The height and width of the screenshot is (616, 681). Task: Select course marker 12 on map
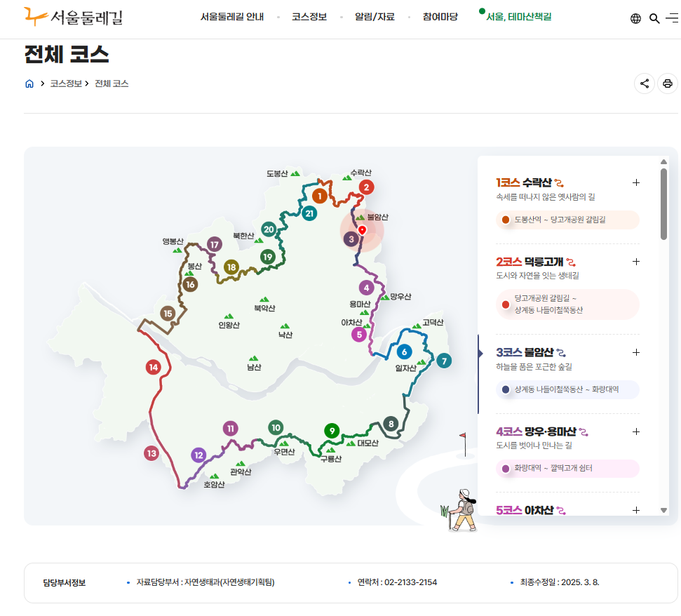point(198,455)
